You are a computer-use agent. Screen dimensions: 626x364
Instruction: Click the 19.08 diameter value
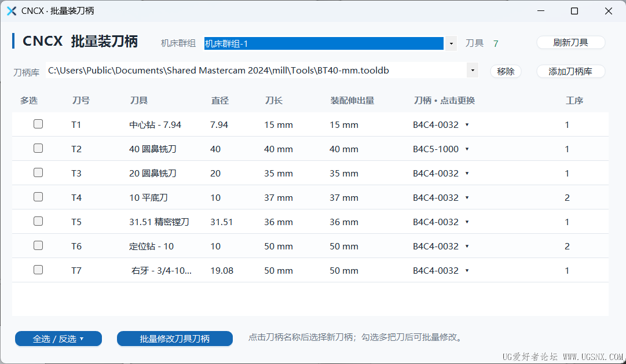tap(222, 271)
